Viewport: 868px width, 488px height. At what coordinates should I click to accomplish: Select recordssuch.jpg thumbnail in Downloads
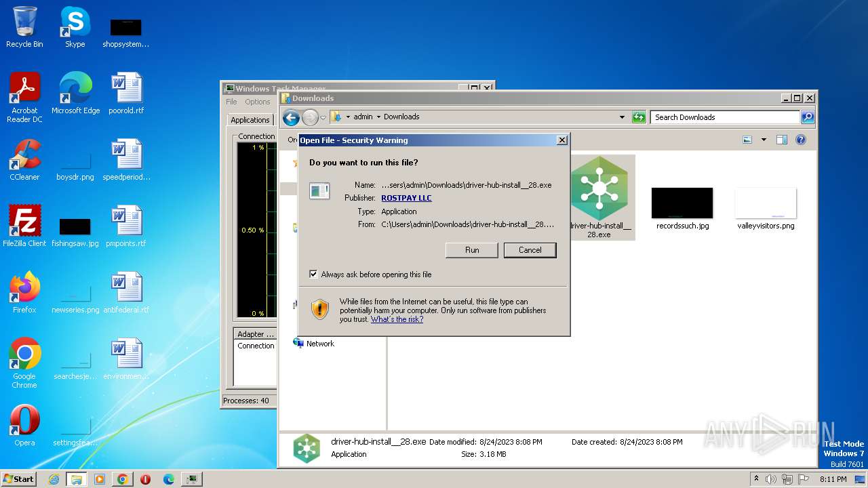pos(682,209)
